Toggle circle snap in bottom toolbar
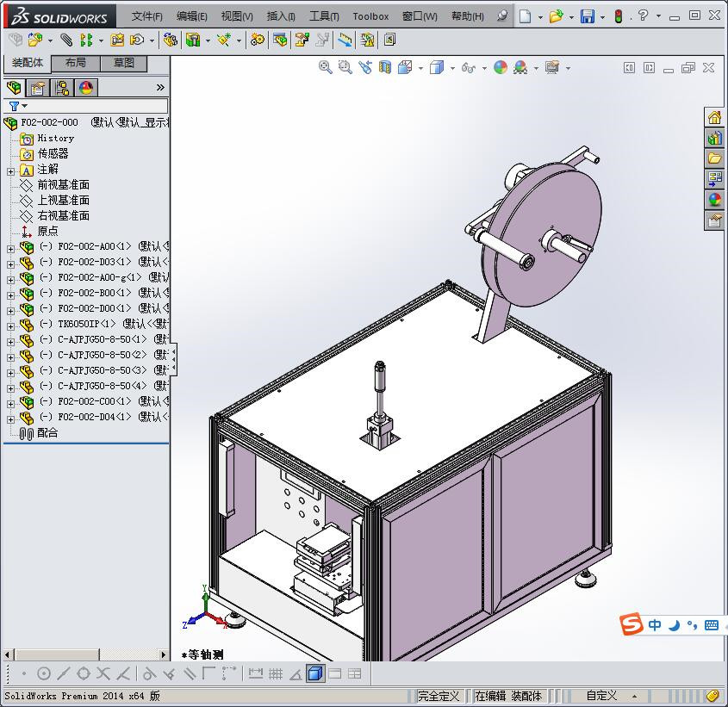The image size is (728, 707). pos(44,673)
